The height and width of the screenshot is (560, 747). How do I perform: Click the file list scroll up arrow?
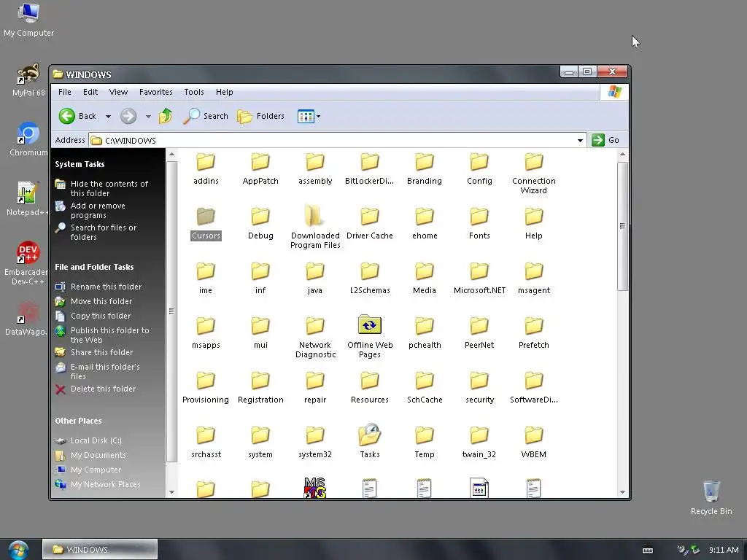pyautogui.click(x=622, y=155)
